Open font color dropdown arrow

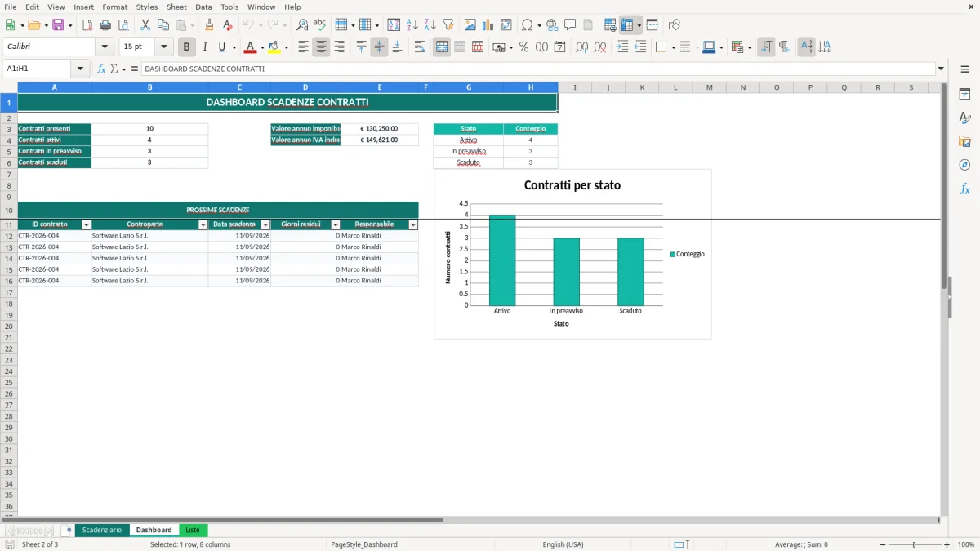pyautogui.click(x=261, y=47)
